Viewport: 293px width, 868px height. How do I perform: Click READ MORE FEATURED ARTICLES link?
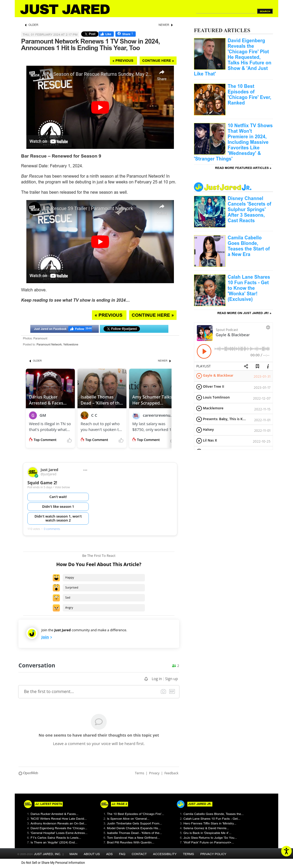coord(243,168)
